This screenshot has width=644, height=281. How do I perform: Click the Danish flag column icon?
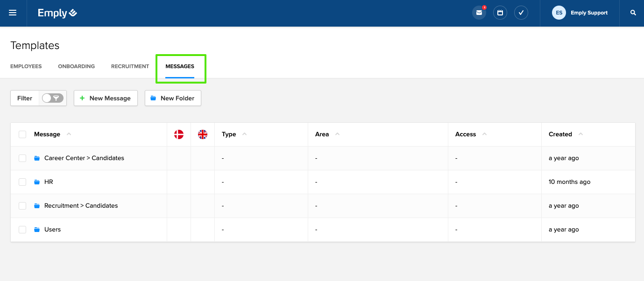coord(179,134)
